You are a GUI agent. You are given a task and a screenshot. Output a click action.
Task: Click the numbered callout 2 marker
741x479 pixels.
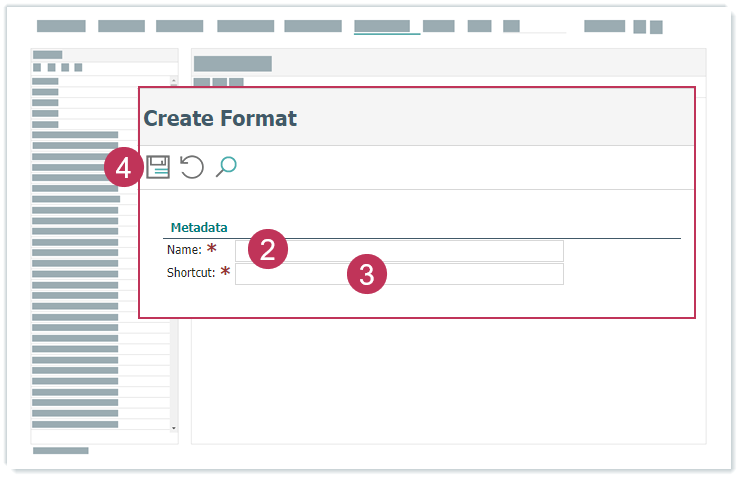(267, 249)
